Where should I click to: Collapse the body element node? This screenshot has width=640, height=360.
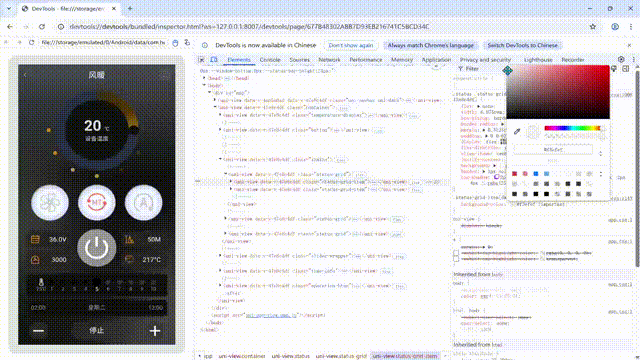[204, 85]
